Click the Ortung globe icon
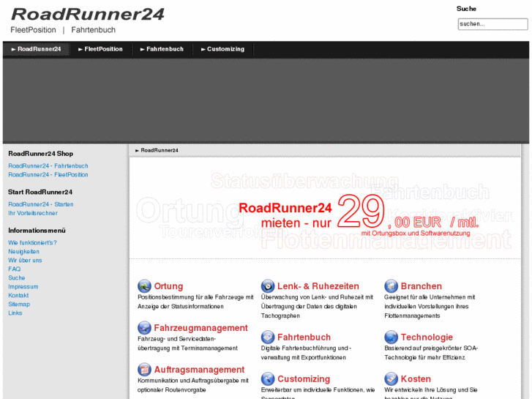 144,286
